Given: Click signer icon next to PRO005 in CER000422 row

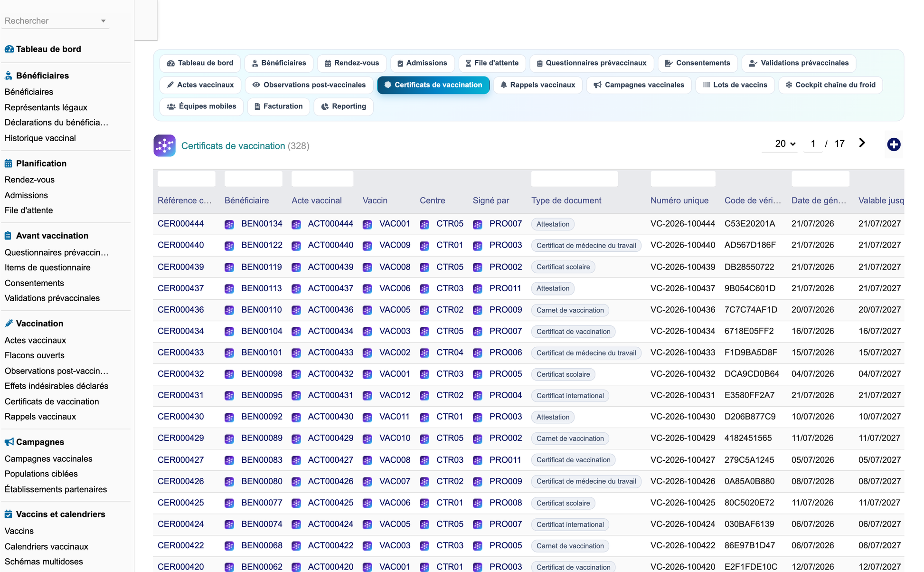Looking at the screenshot, I should pos(478,546).
